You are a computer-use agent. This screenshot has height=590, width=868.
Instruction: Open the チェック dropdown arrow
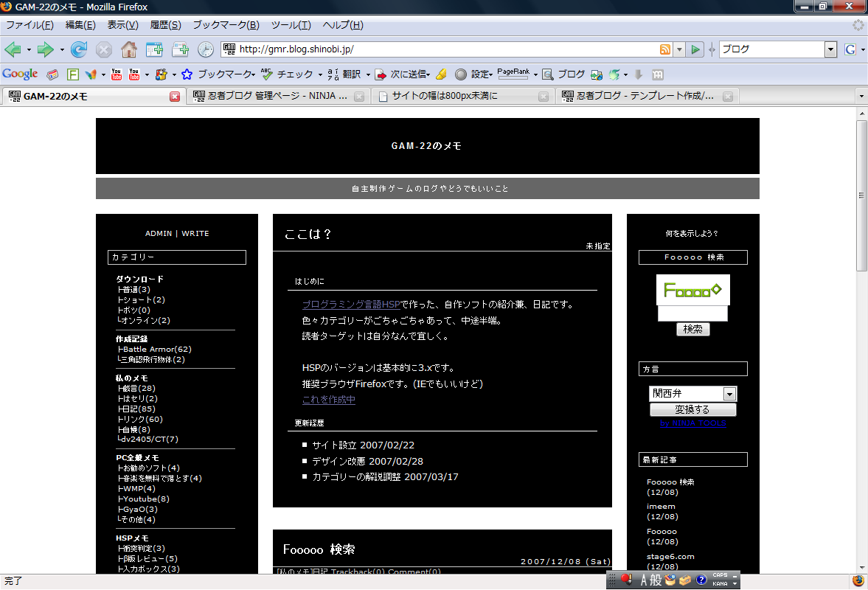click(x=320, y=74)
